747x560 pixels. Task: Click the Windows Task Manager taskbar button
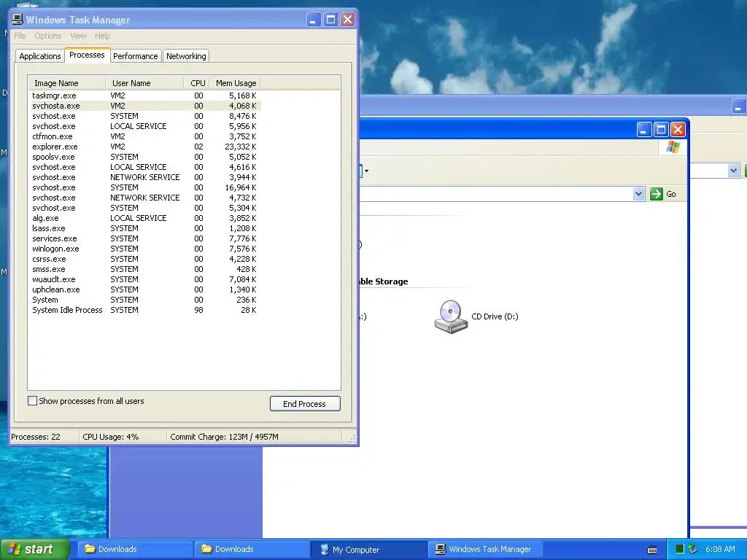coord(486,549)
